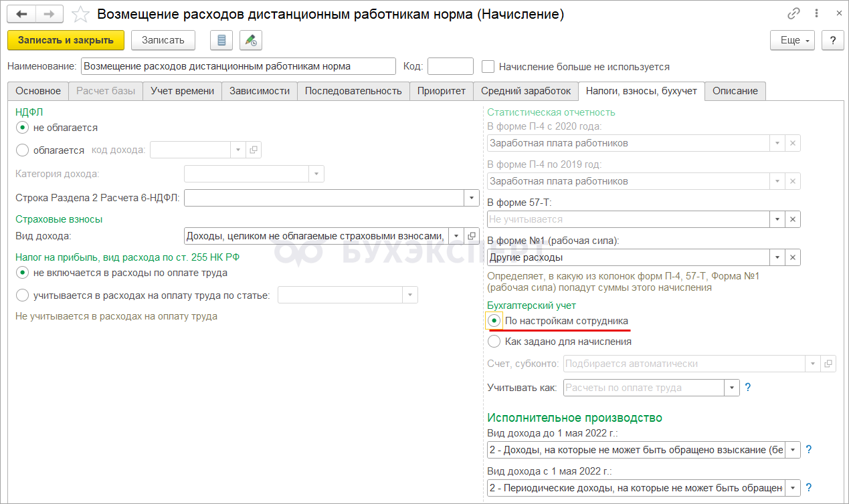This screenshot has height=504, width=849.
Task: Show help for Вид дохода с 1 мая 2022
Action: [x=809, y=488]
